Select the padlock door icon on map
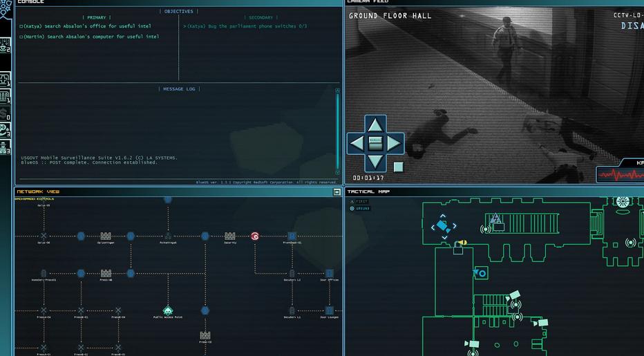This screenshot has height=356, width=644. coord(458,249)
